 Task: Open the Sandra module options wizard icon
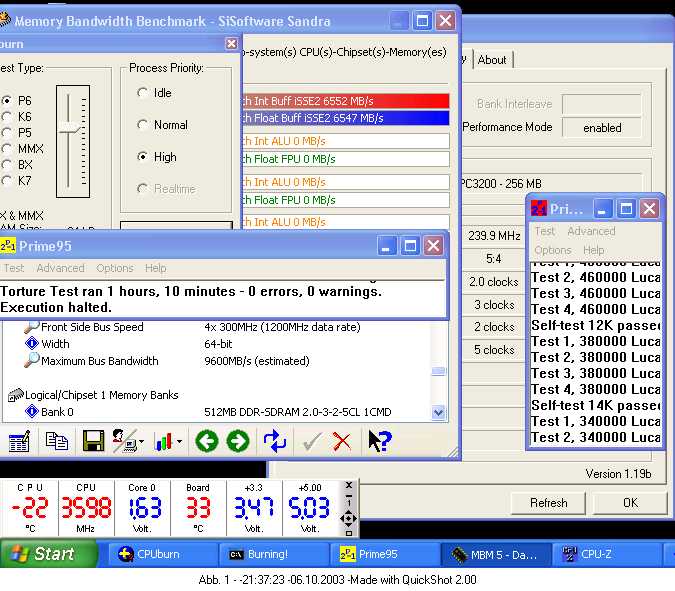[19, 441]
